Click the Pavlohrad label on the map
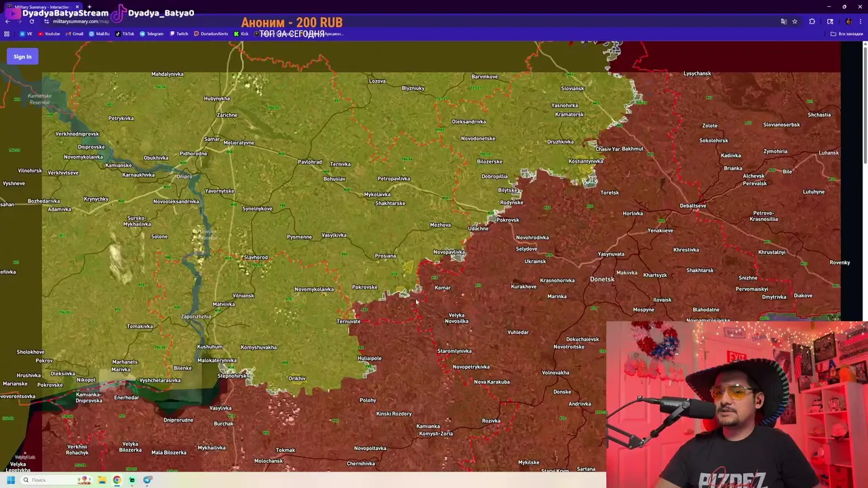 pyautogui.click(x=310, y=162)
